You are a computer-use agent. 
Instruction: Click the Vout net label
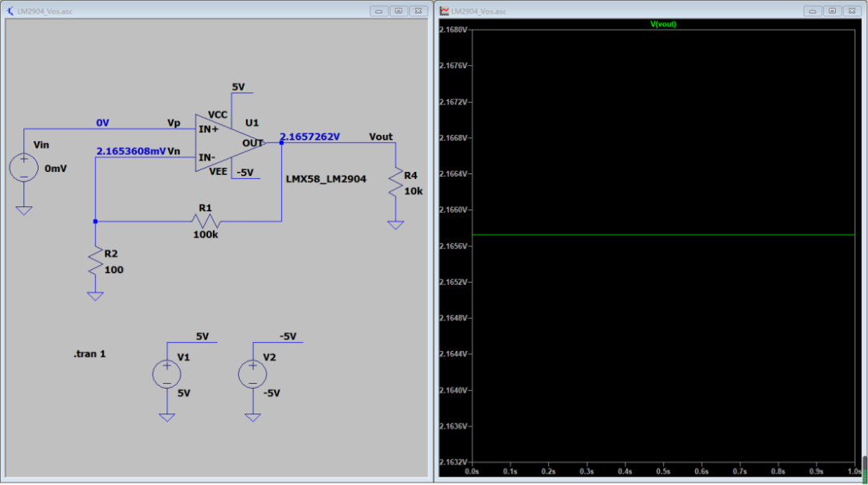381,137
